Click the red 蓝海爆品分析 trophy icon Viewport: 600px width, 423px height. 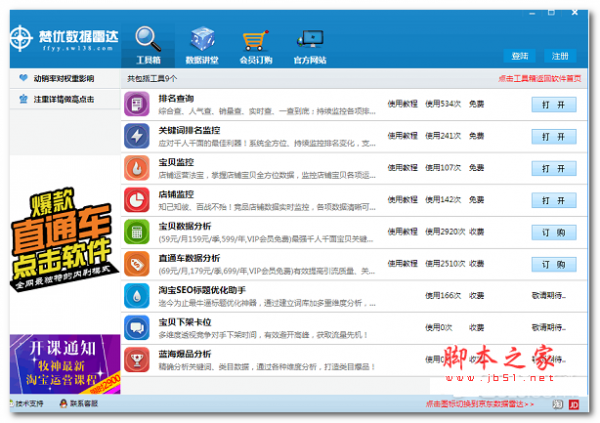(x=137, y=358)
